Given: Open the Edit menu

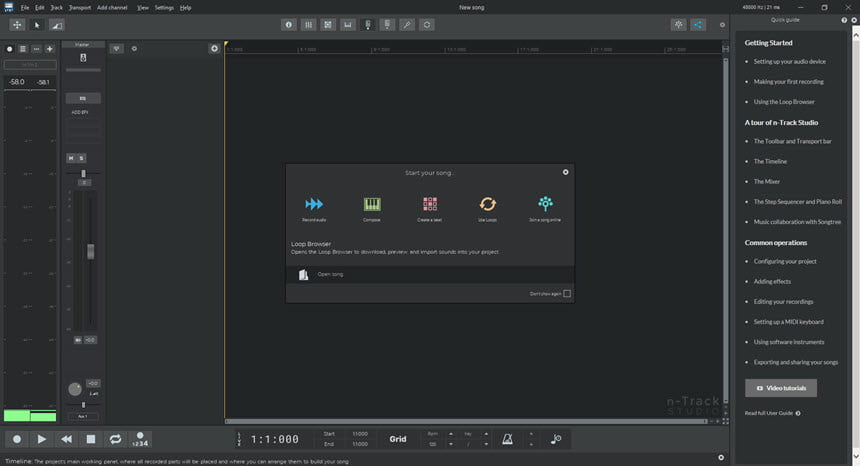Looking at the screenshot, I should tap(39, 8).
